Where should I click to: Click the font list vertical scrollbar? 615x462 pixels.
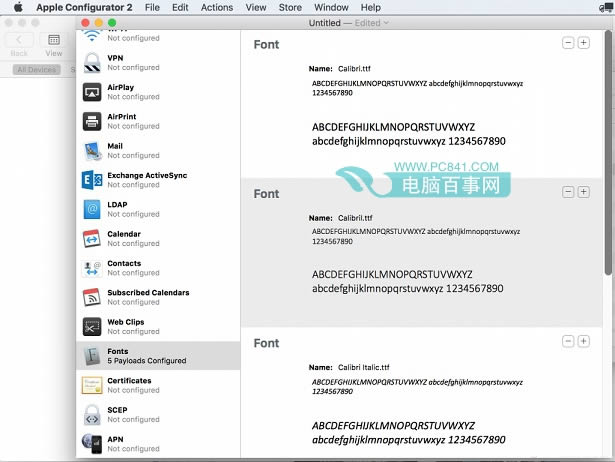608,153
